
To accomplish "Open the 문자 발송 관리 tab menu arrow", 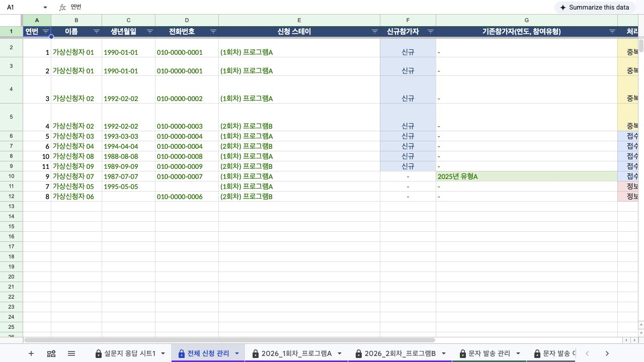I will click(518, 353).
